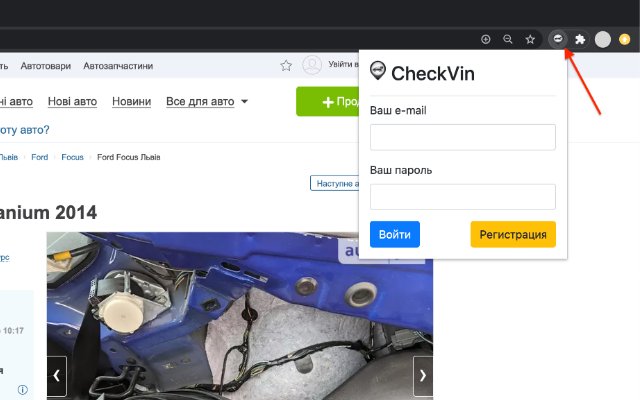
Task: Click the user account avatar icon on site
Action: (x=312, y=65)
